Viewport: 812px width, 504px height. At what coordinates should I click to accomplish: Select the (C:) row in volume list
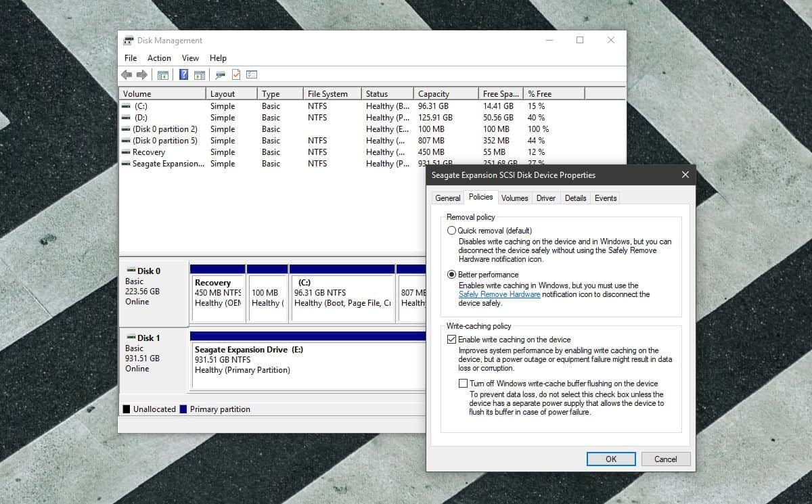[x=372, y=106]
